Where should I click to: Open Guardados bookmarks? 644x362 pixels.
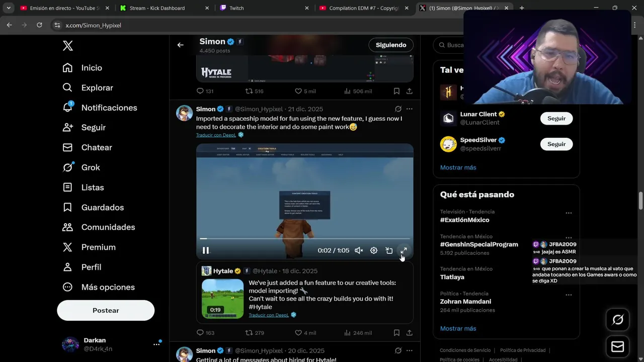pyautogui.click(x=93, y=207)
